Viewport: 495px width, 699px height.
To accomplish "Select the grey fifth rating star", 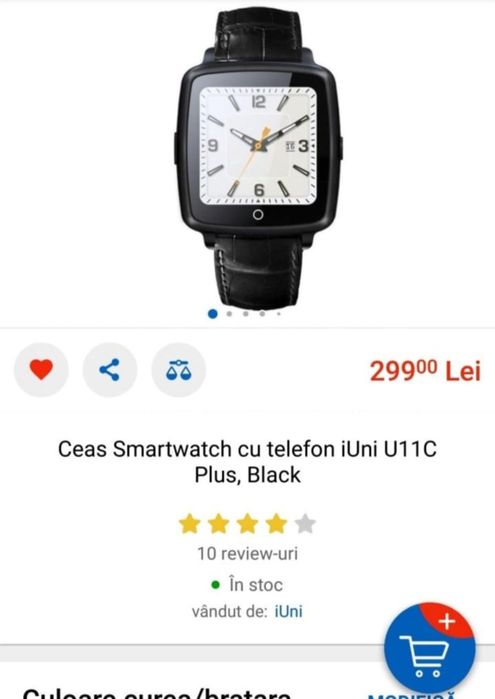I will click(x=305, y=524).
